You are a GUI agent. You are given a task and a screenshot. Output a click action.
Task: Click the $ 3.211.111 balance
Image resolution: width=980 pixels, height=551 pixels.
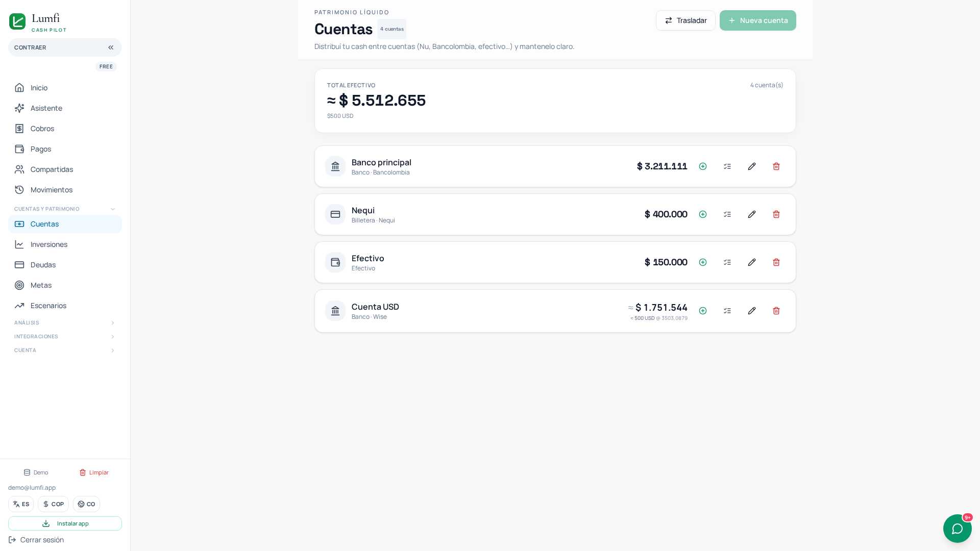(x=662, y=166)
